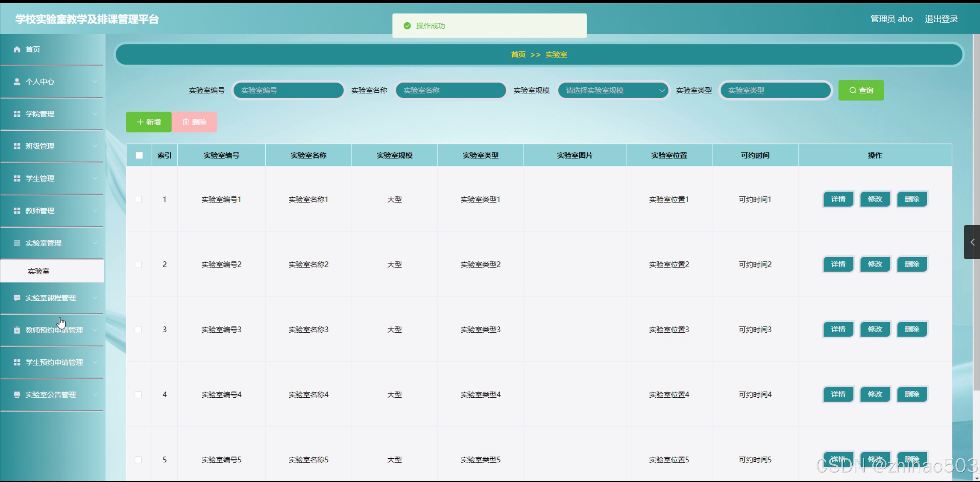Click the clipboard icon beside 教师预约申请管理

tap(17, 330)
